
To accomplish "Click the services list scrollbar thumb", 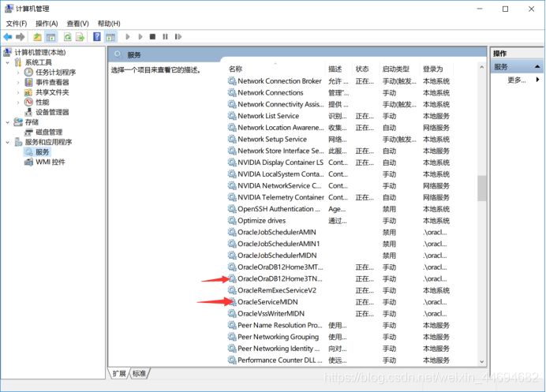I will click(x=481, y=189).
